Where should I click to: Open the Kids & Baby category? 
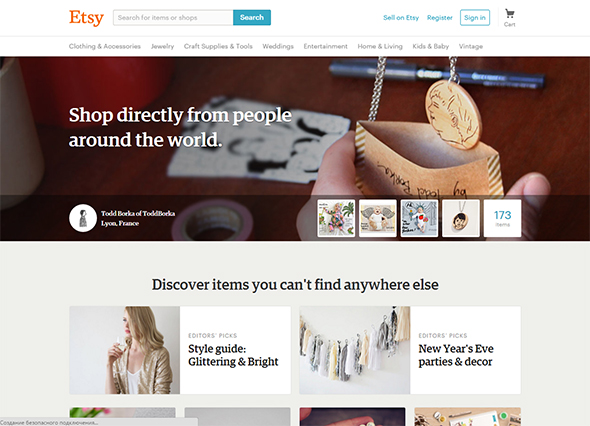pos(430,46)
